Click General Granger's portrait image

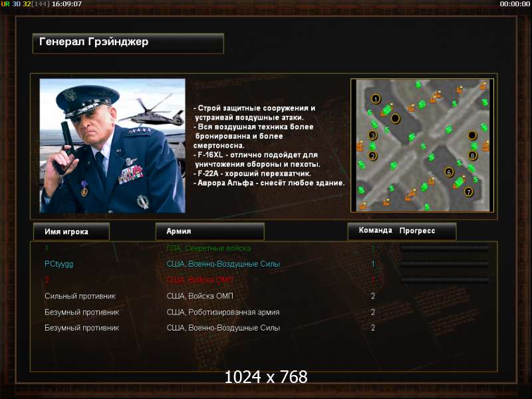pos(112,146)
